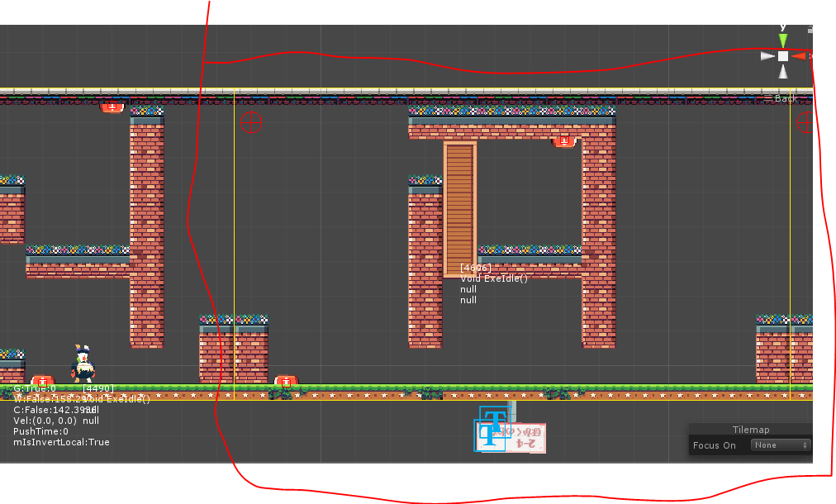Select the lower blue T text gizmo

pyautogui.click(x=489, y=435)
